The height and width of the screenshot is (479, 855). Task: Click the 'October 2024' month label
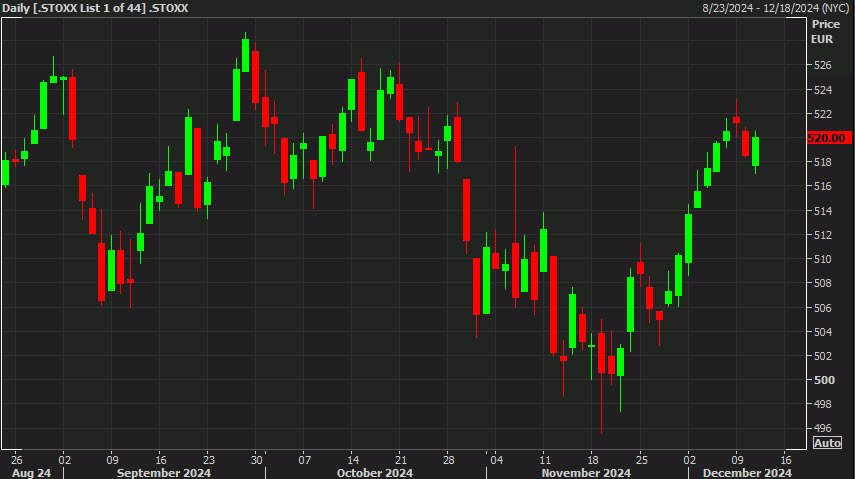(x=375, y=473)
